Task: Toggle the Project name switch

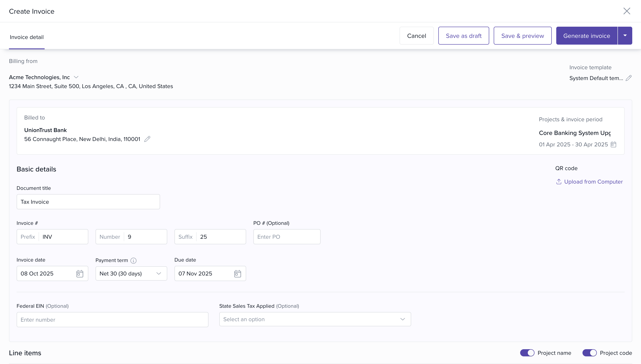Action: pyautogui.click(x=527, y=353)
